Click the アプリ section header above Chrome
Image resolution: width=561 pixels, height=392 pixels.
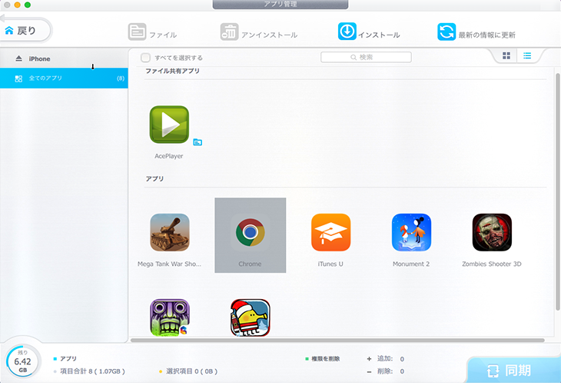coord(154,178)
